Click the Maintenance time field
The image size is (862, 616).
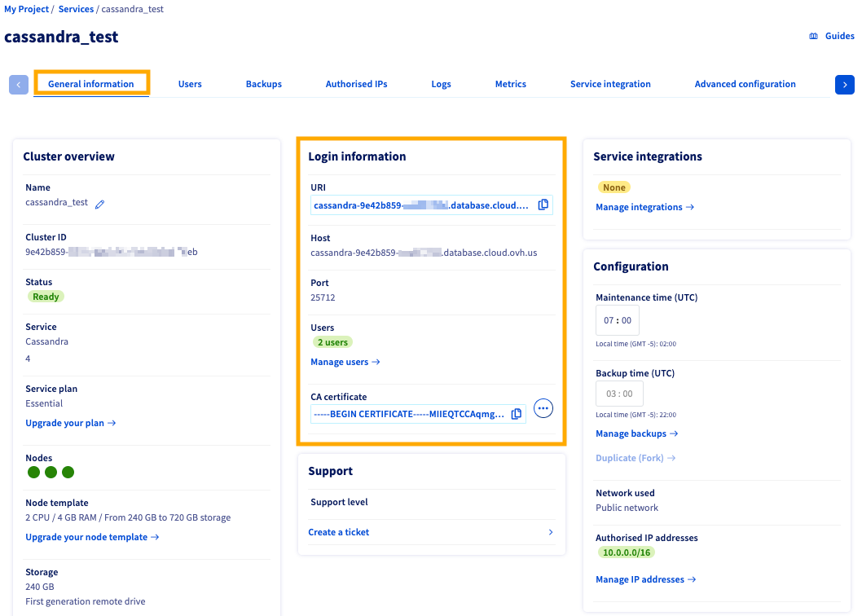617,319
